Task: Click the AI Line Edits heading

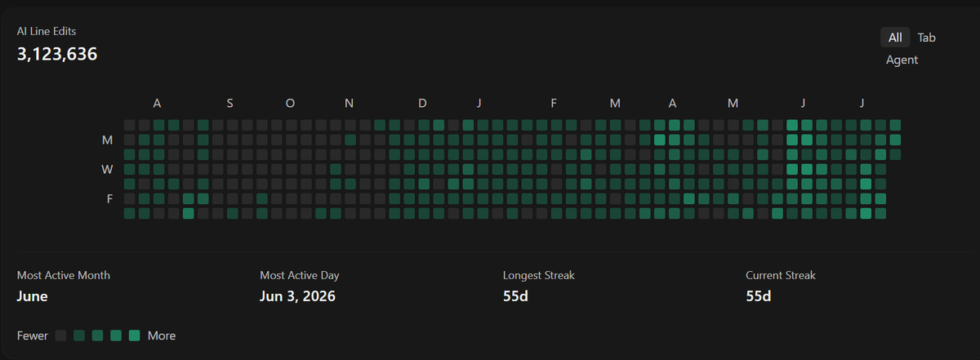Action: (47, 31)
